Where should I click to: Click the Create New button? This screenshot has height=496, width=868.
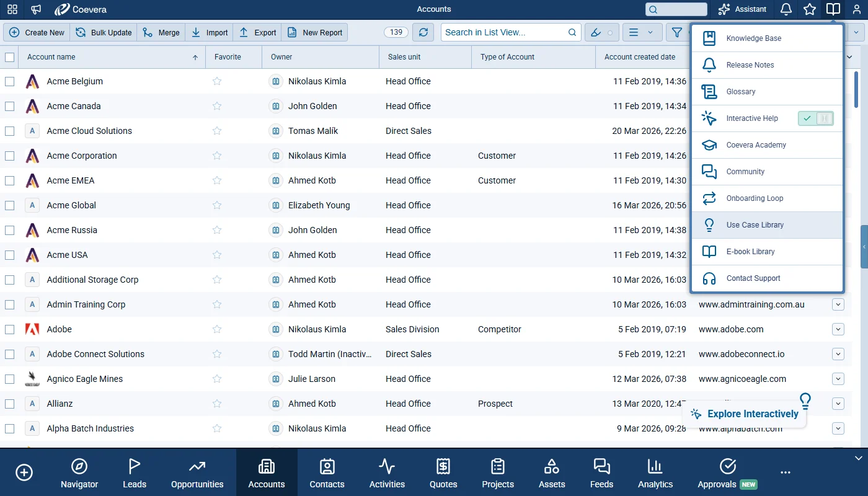[37, 32]
